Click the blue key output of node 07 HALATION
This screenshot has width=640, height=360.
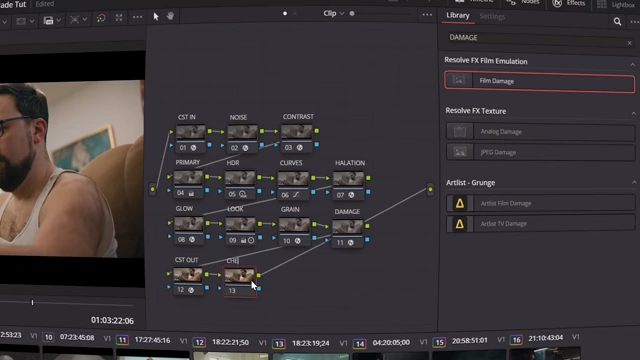pyautogui.click(x=368, y=191)
